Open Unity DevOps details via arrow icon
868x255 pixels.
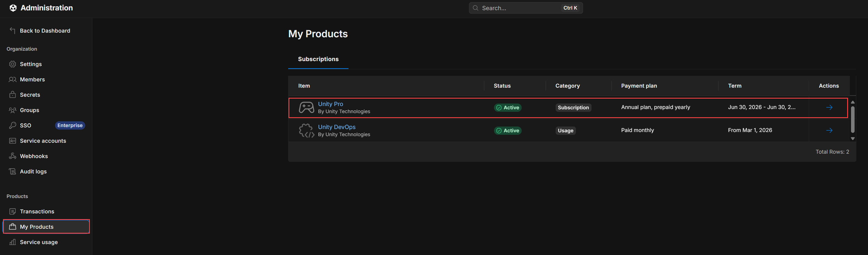pyautogui.click(x=829, y=130)
